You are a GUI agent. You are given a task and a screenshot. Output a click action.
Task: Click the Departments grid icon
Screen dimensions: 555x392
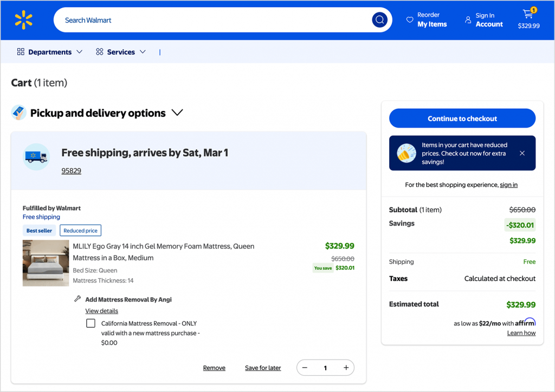click(20, 52)
